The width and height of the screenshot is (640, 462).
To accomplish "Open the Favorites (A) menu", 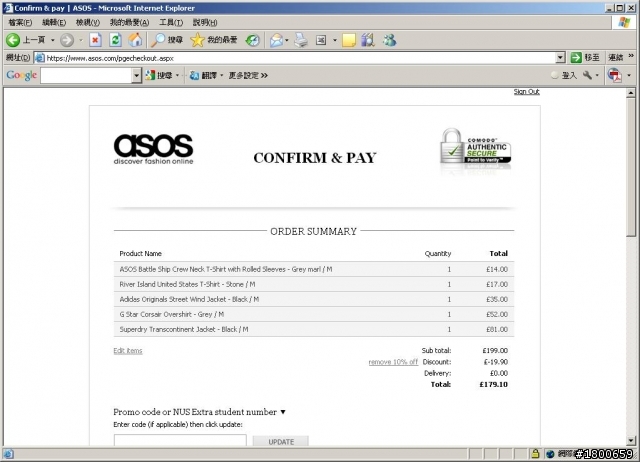I will (x=129, y=22).
